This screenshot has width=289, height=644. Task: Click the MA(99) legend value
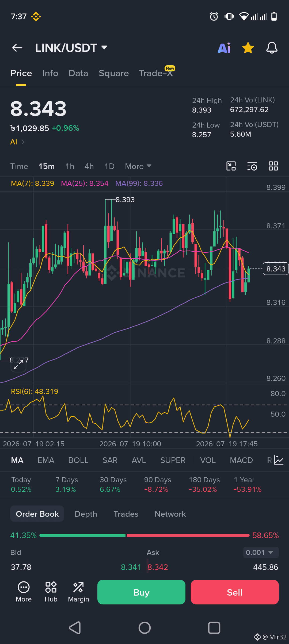click(139, 183)
